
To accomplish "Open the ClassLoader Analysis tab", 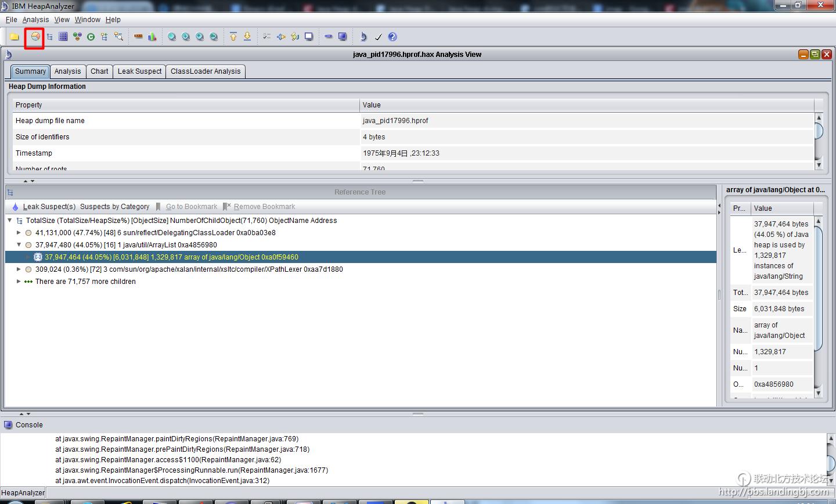I will [x=206, y=71].
